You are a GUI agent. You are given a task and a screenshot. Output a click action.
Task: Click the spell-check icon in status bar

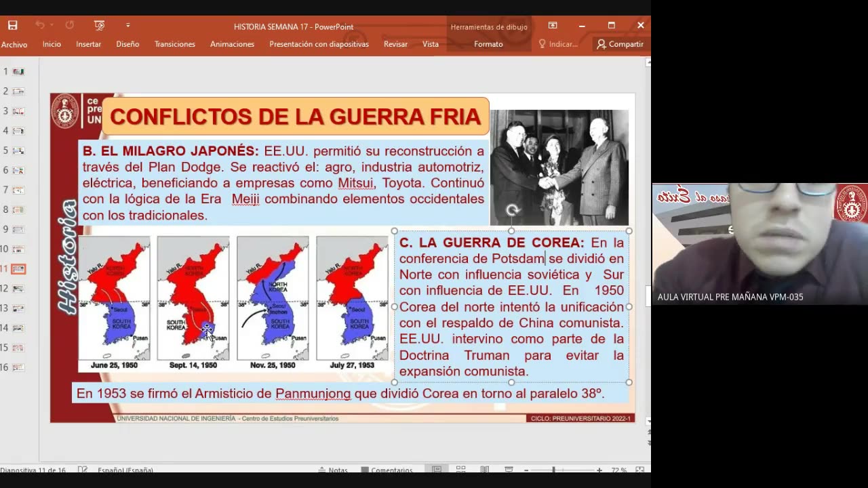(x=82, y=470)
